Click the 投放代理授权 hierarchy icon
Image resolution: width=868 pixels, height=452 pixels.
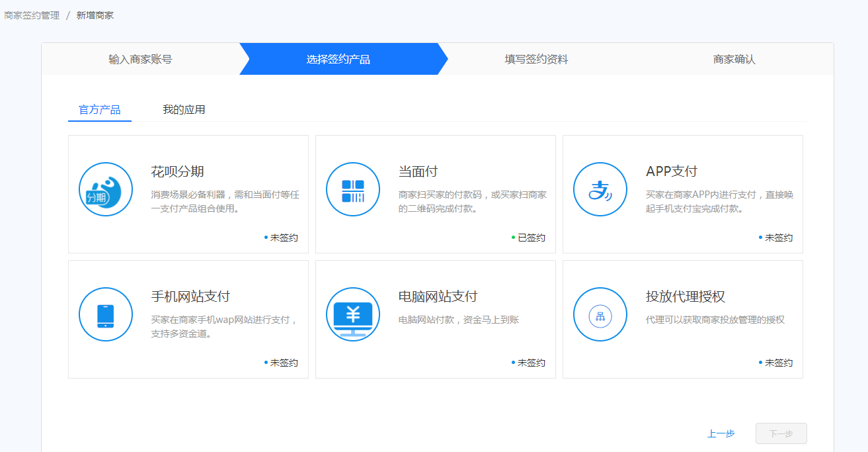tap(600, 314)
